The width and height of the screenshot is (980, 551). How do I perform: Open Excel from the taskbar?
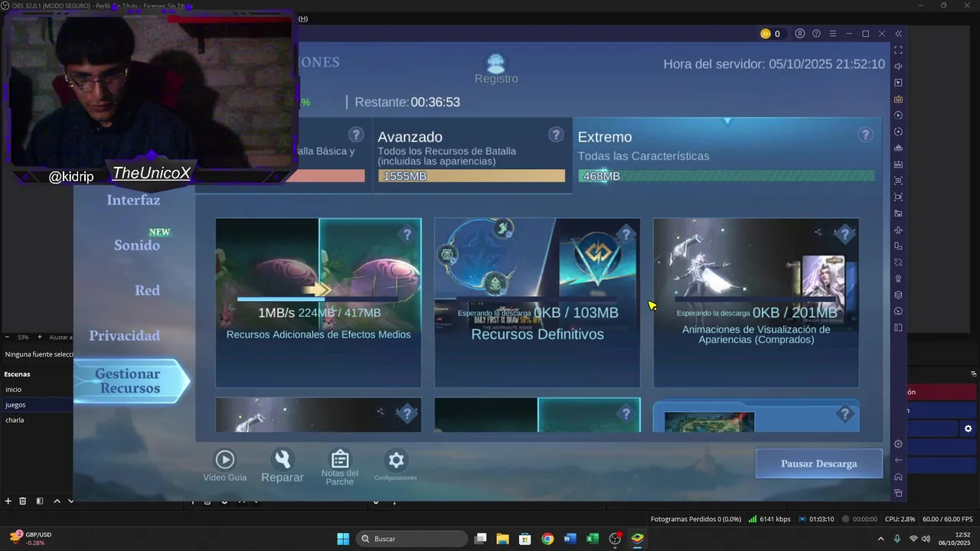click(x=593, y=539)
